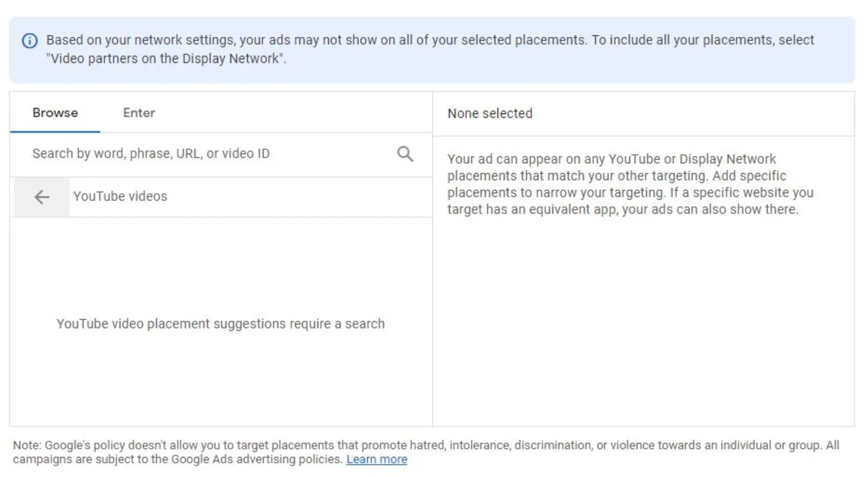Click the network settings notice text

pos(430,49)
